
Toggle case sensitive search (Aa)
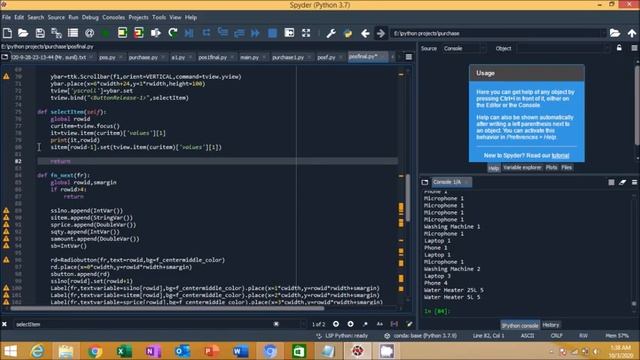coord(380,324)
